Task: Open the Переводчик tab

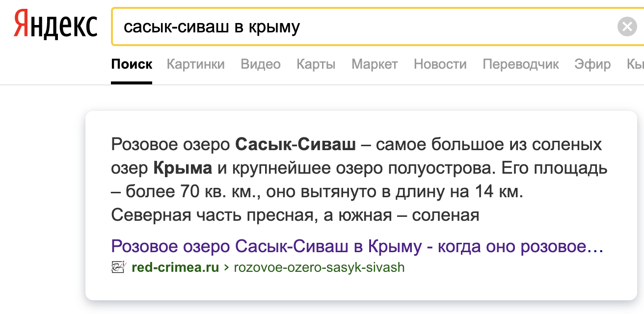Action: (x=521, y=64)
